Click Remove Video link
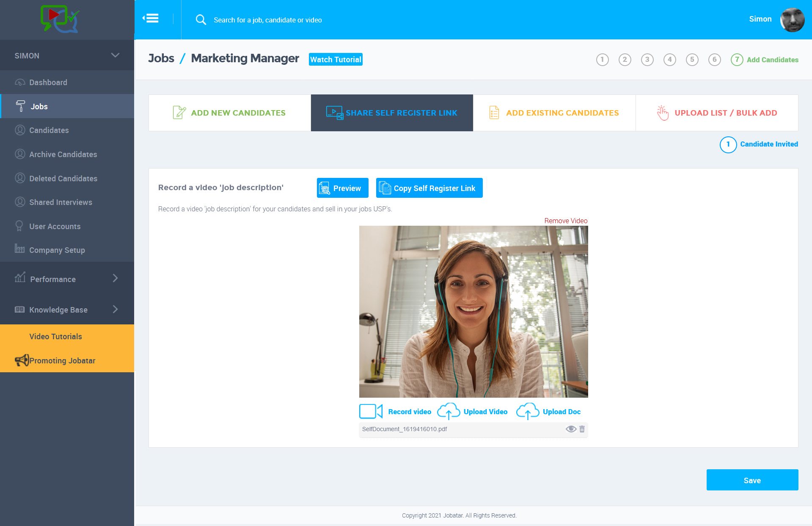812x526 pixels. (x=566, y=221)
